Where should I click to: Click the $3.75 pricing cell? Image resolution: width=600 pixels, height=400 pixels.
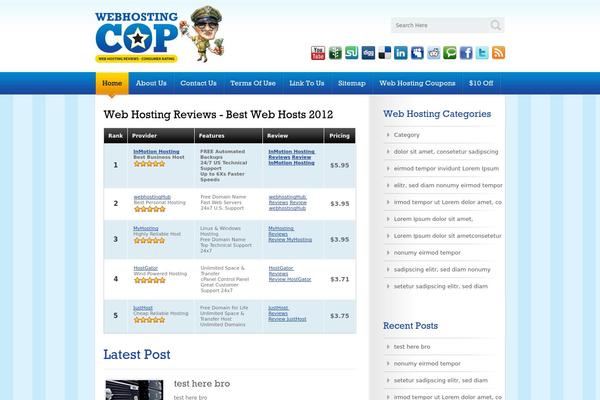click(339, 316)
